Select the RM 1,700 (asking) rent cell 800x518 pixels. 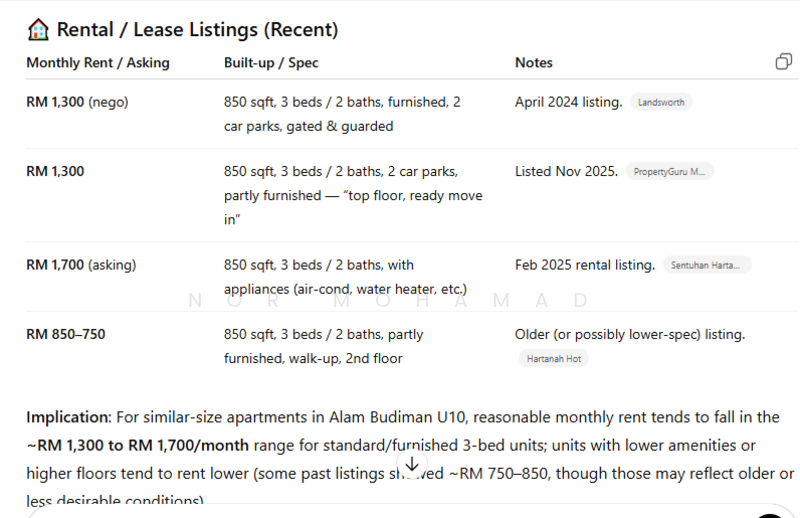pos(81,265)
